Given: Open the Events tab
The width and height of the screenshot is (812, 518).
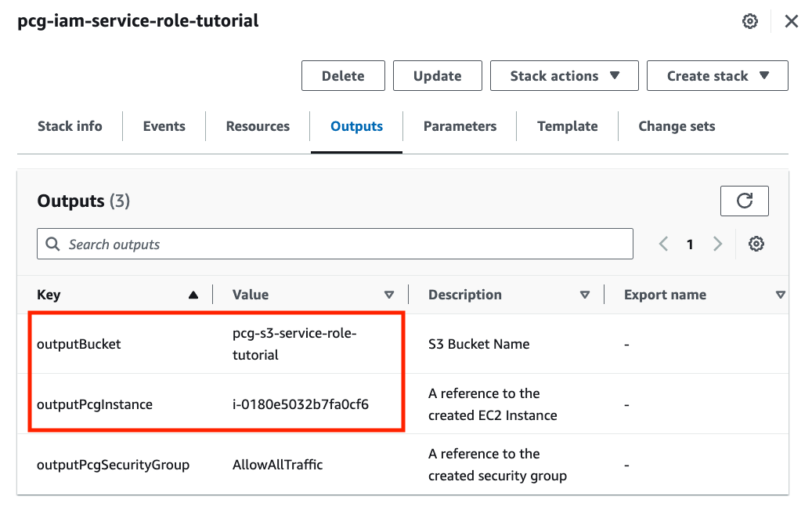Looking at the screenshot, I should point(164,126).
